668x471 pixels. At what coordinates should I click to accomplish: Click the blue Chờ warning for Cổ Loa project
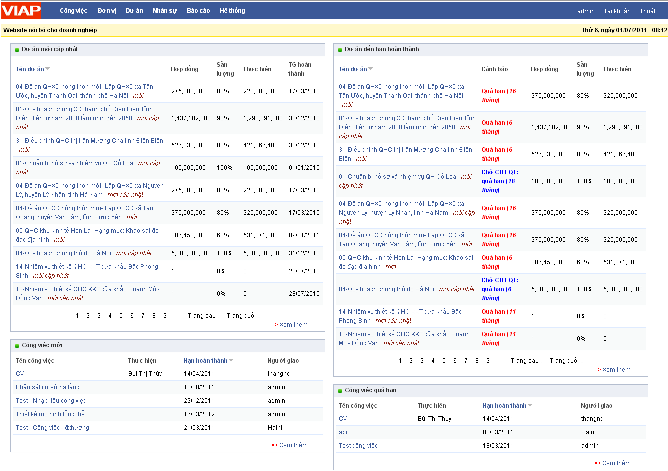pyautogui.click(x=500, y=181)
